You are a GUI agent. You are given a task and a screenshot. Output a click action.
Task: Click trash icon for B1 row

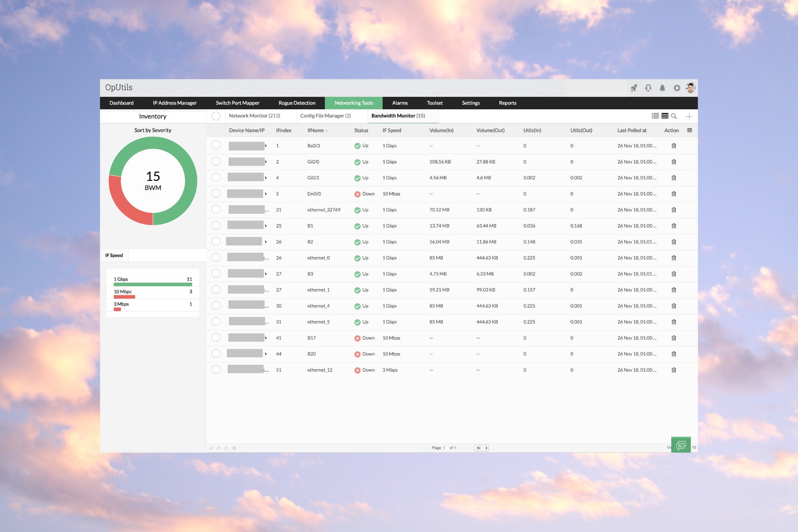[674, 226]
